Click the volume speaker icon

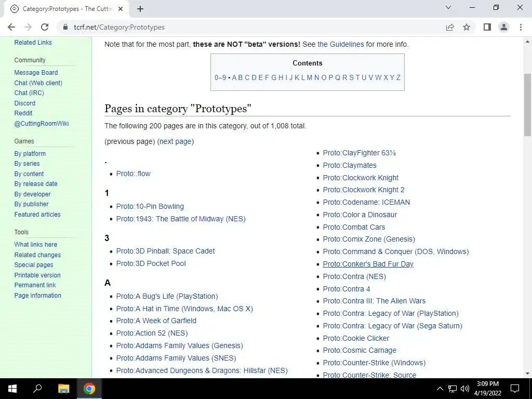(x=465, y=389)
